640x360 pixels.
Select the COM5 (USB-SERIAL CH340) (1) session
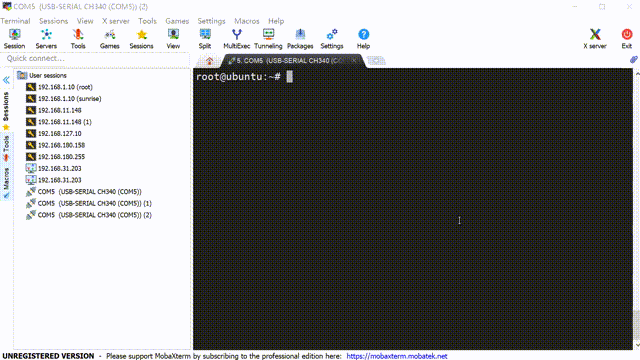click(x=89, y=203)
